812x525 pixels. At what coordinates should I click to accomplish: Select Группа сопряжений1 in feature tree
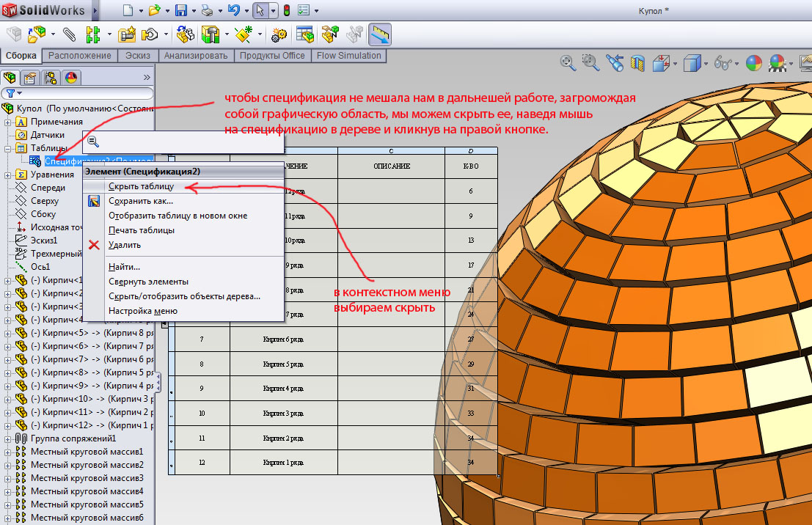[x=73, y=438]
